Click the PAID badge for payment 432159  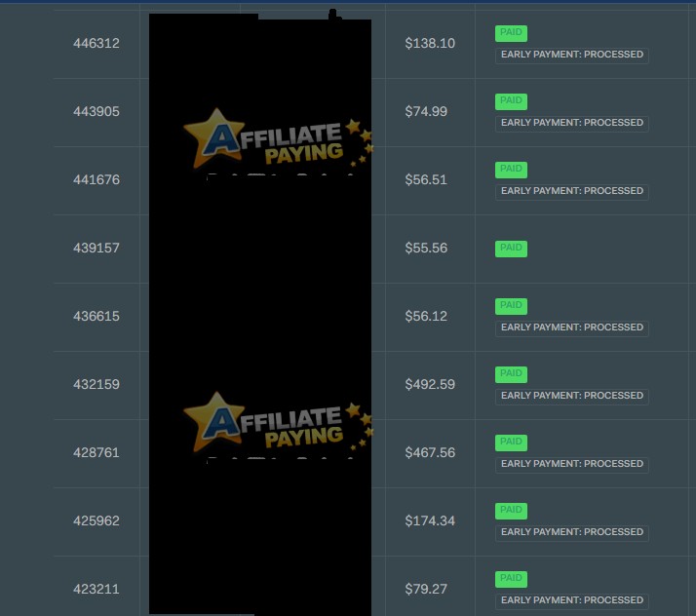[511, 374]
